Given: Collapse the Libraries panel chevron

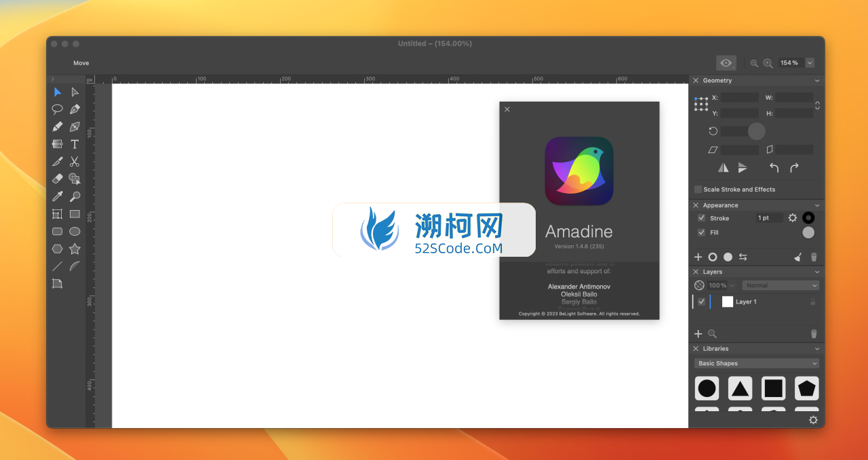Looking at the screenshot, I should 817,349.
